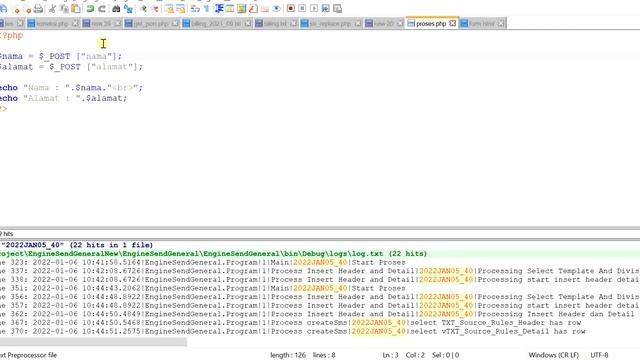Select the search header "2022JAN05_40" (22 hits in 1 file)

pos(77,245)
